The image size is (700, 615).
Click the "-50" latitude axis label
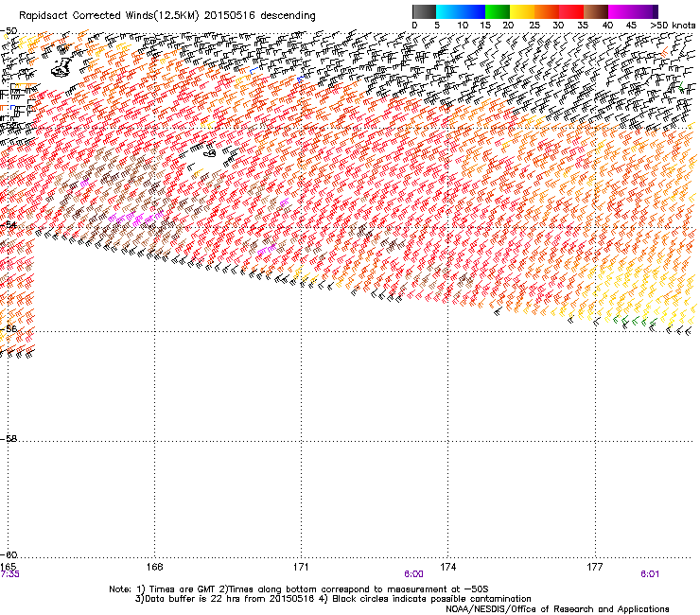tap(9, 31)
